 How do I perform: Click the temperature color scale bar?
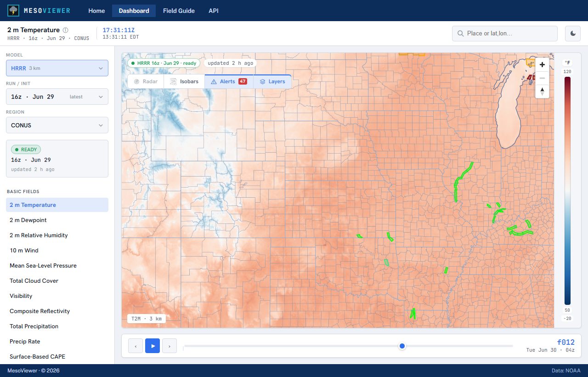pos(568,191)
